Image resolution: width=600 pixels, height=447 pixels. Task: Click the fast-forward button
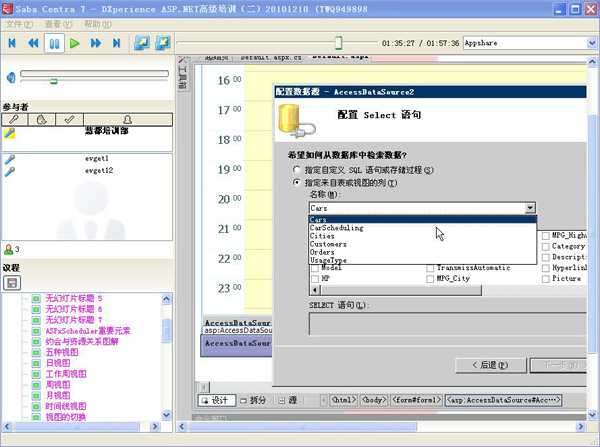96,43
